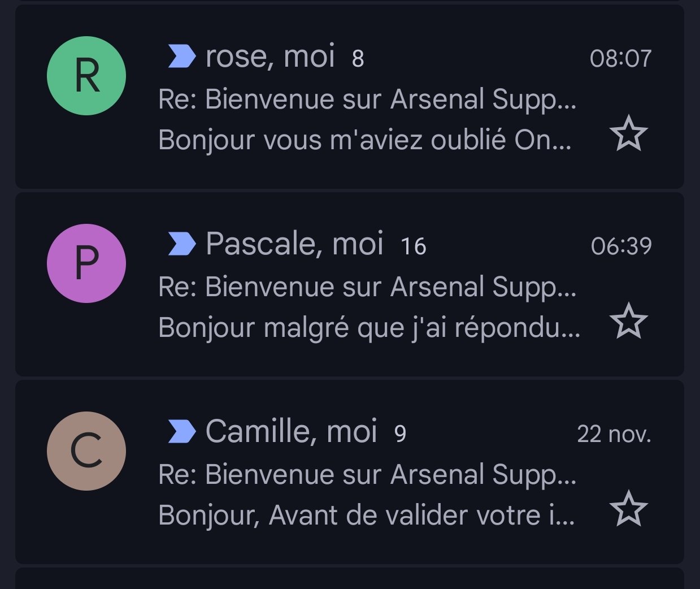Click importance marker on Pascale's email
This screenshot has height=589, width=700.
click(x=182, y=244)
